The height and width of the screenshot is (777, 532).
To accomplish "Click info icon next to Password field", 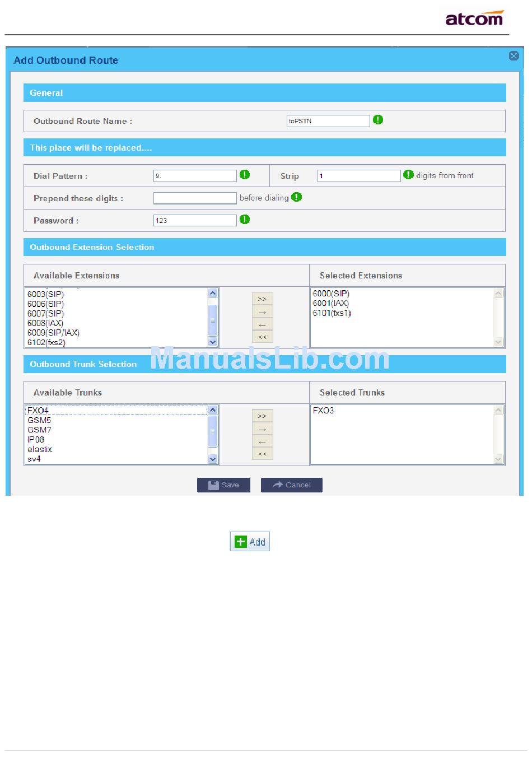I will coord(245,220).
